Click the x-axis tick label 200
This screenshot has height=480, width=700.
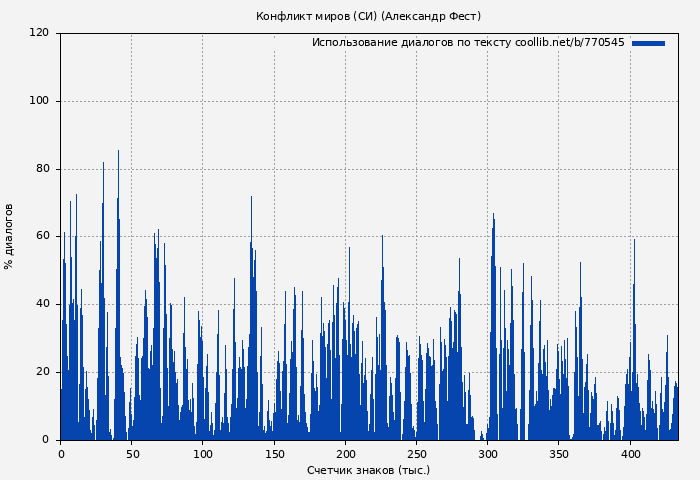point(345,454)
